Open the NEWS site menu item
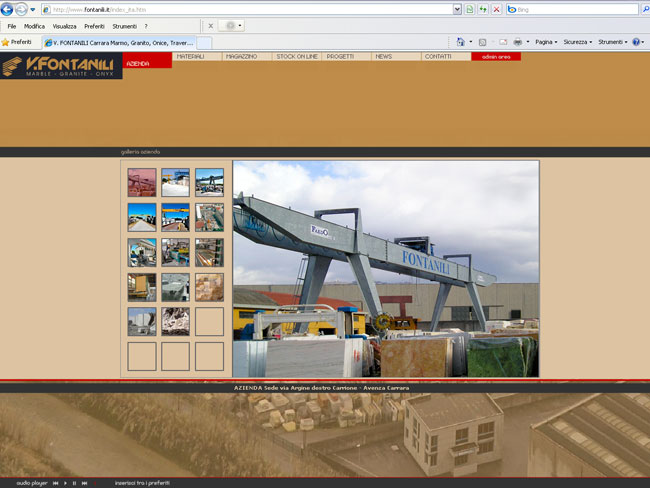Viewport: 650px width, 488px height. [x=396, y=57]
